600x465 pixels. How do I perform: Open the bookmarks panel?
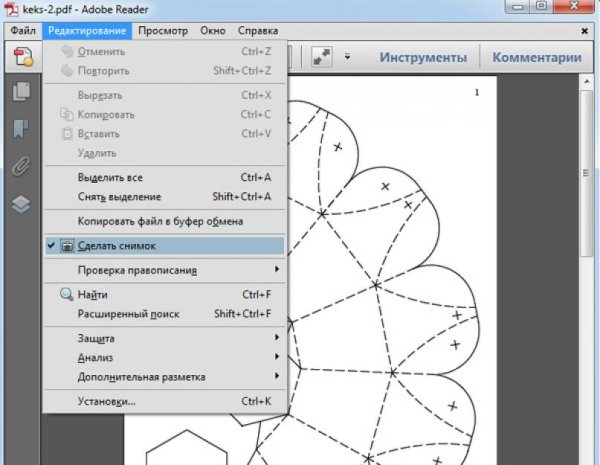(20, 129)
